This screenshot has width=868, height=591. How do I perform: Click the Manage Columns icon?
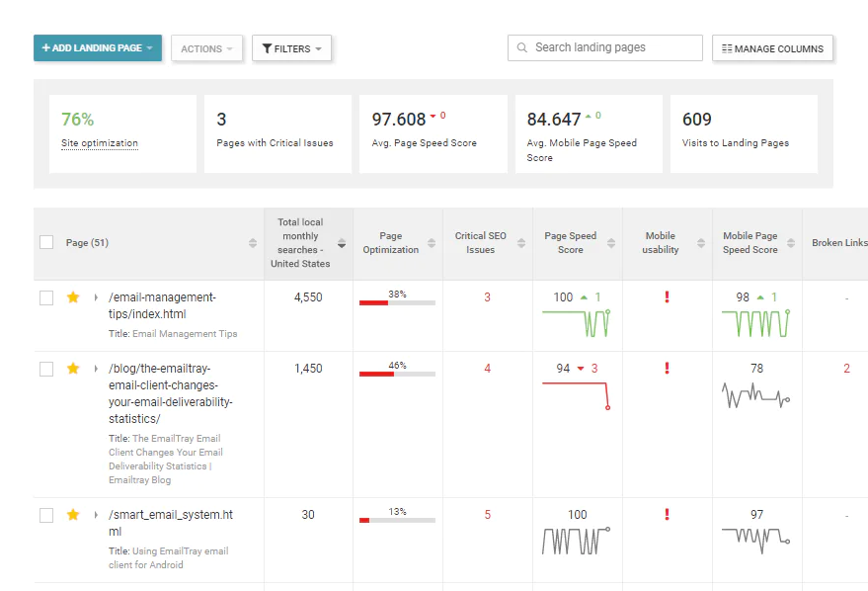point(727,47)
